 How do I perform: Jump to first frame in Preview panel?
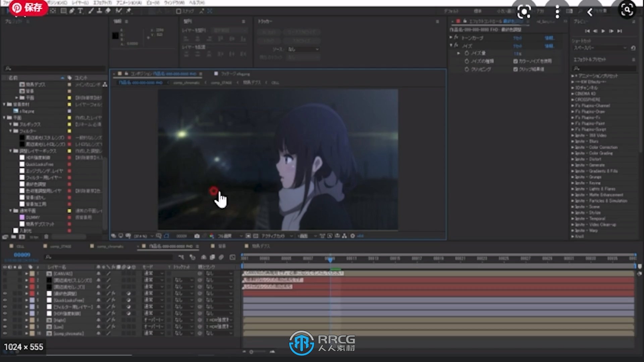pyautogui.click(x=587, y=31)
